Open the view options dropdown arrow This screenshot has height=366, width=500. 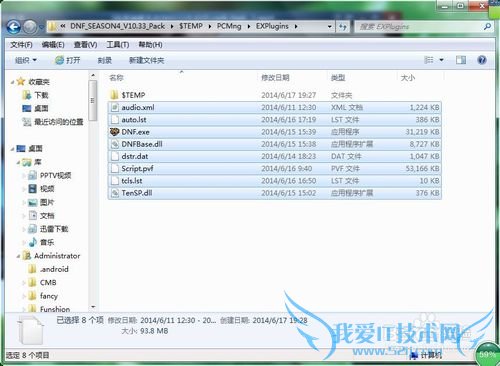point(441,60)
